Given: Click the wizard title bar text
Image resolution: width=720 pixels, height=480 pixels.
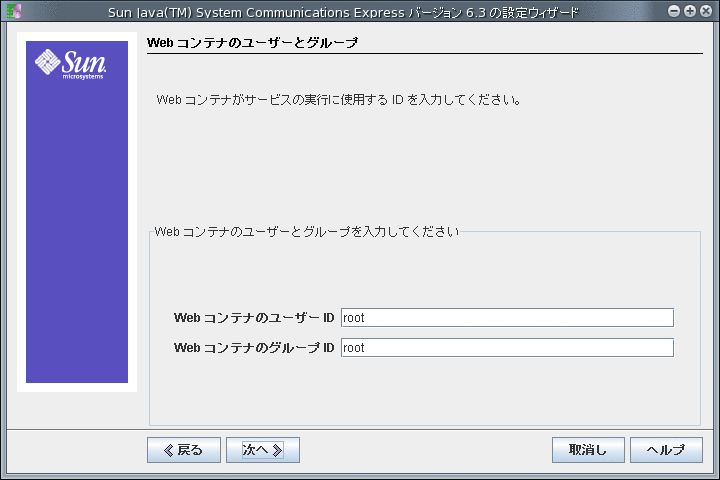Looking at the screenshot, I should point(343,12).
